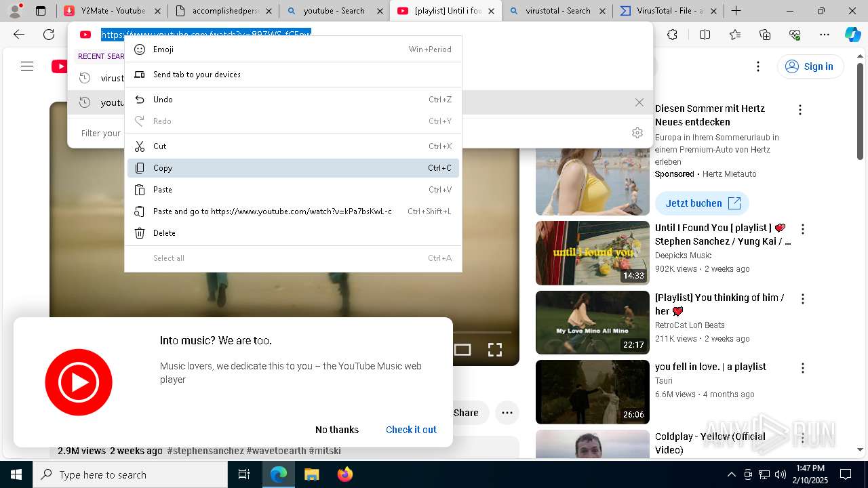Select Copy in the context menu
Image resolution: width=868 pixels, height=488 pixels.
(293, 168)
